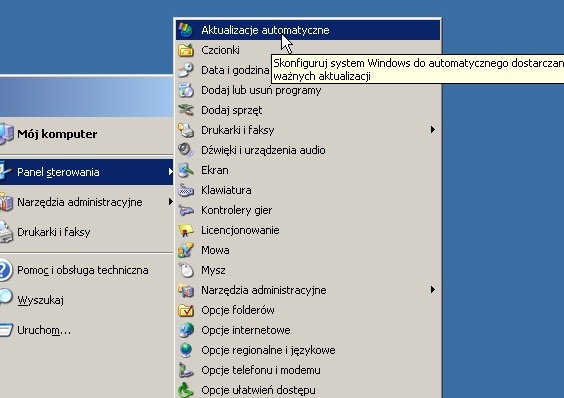Select the Ekran entry
The image size is (564, 398).
pos(308,170)
